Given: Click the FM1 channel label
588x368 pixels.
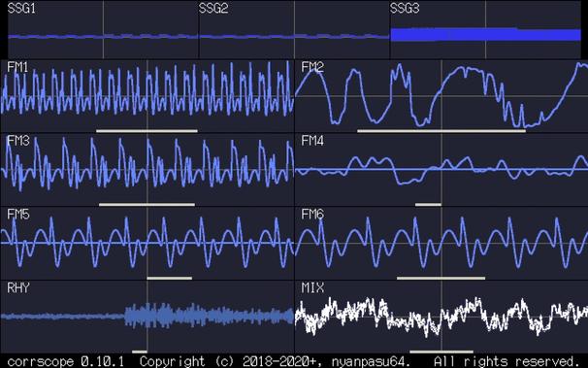Looking at the screenshot, I should (x=17, y=68).
